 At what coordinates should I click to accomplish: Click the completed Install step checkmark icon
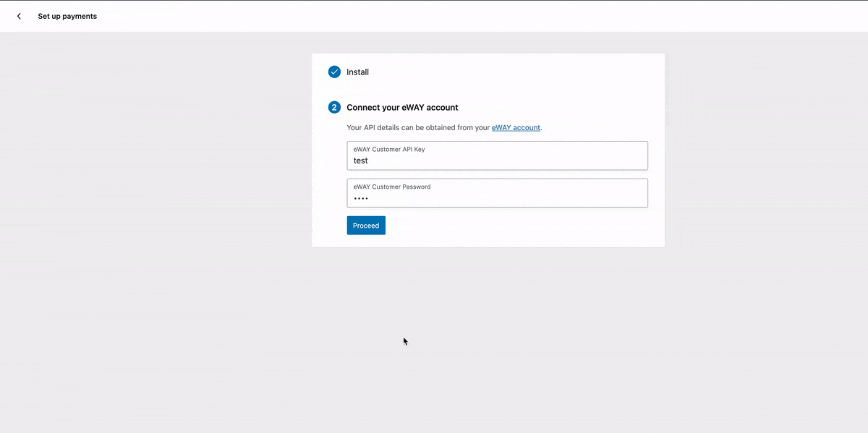pyautogui.click(x=334, y=72)
